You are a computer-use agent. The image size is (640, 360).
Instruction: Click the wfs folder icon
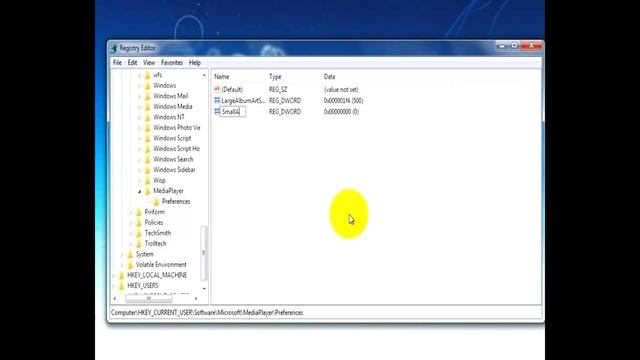[x=148, y=75]
